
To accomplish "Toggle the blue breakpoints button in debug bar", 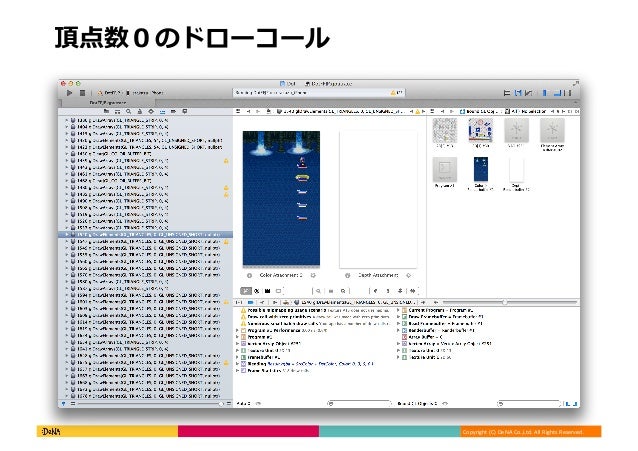I will (x=251, y=302).
